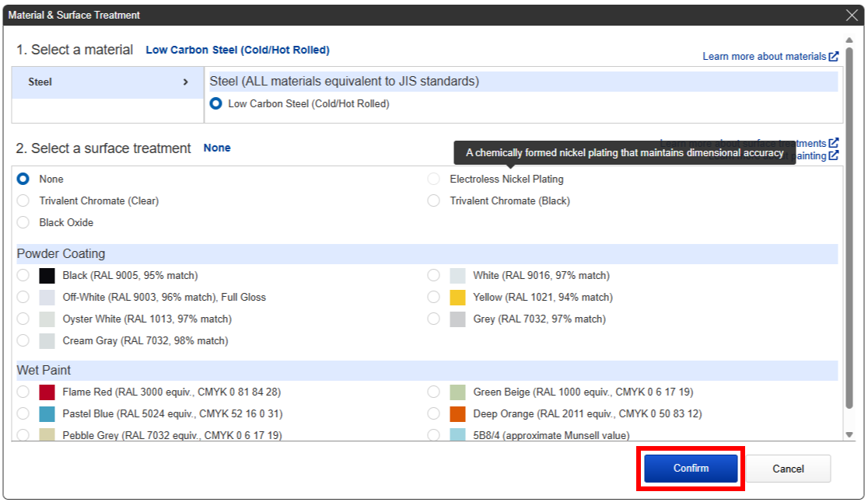
Task: Open Learn more about materials link
Action: tap(764, 57)
